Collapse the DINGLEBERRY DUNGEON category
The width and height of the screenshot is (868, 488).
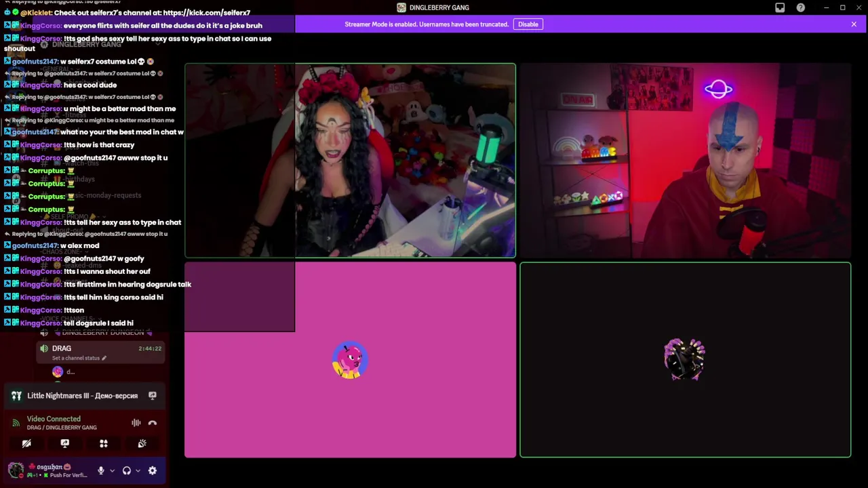coord(102,333)
